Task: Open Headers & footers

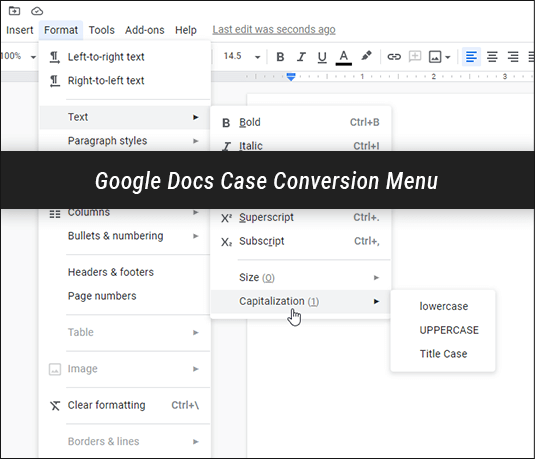Action: click(x=125, y=272)
